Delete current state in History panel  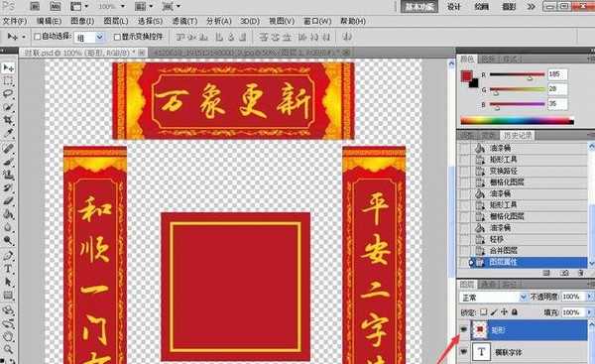581,273
